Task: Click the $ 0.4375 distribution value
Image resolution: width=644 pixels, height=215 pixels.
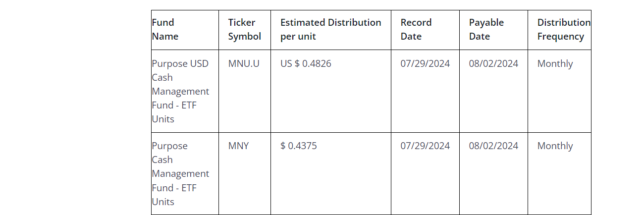Action: click(298, 146)
